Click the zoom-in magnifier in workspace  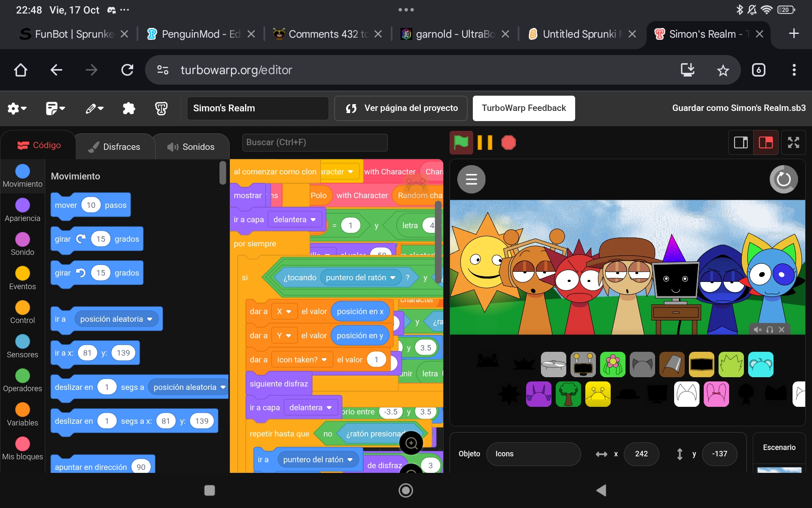click(x=411, y=443)
